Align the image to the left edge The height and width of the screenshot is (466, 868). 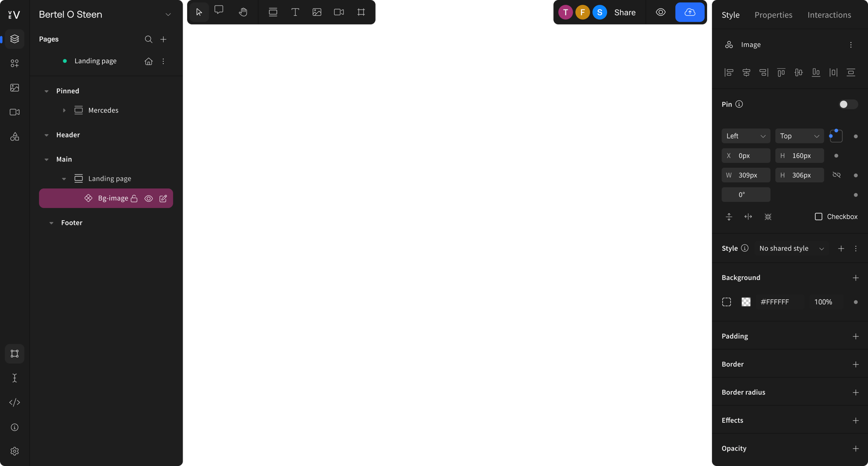click(729, 72)
